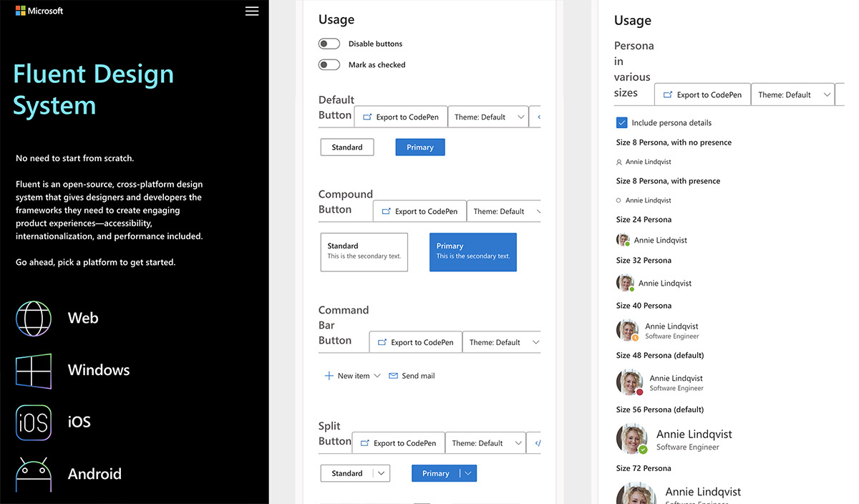Click the Web platform link

click(x=83, y=319)
